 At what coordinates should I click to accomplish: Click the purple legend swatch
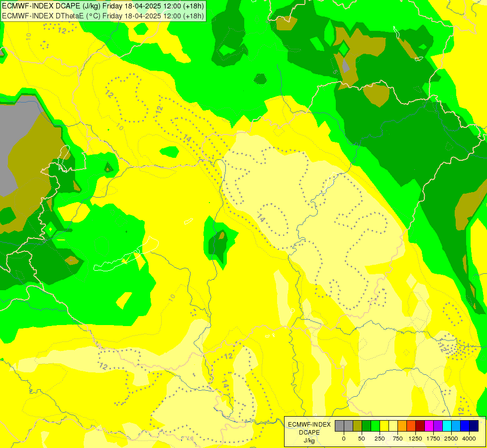(438, 426)
